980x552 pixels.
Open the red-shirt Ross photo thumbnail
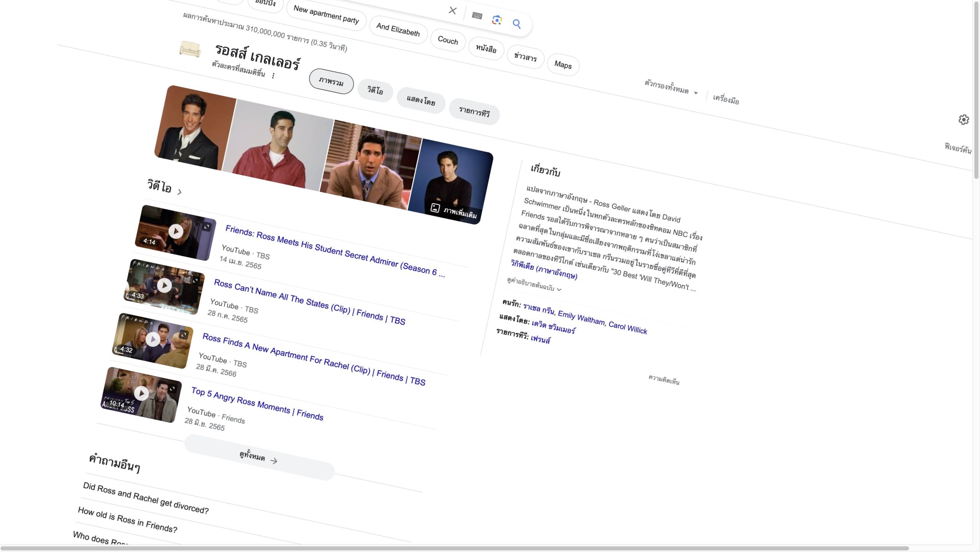click(x=278, y=145)
